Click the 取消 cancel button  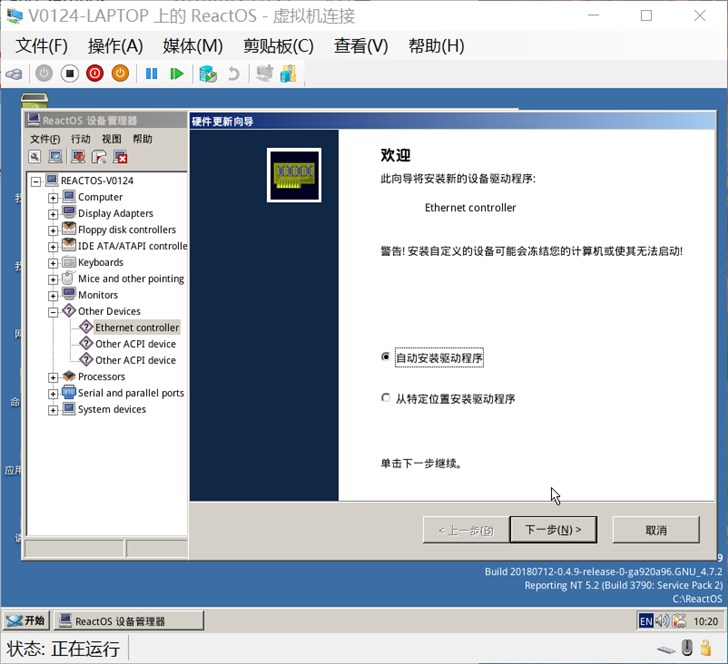coord(656,529)
